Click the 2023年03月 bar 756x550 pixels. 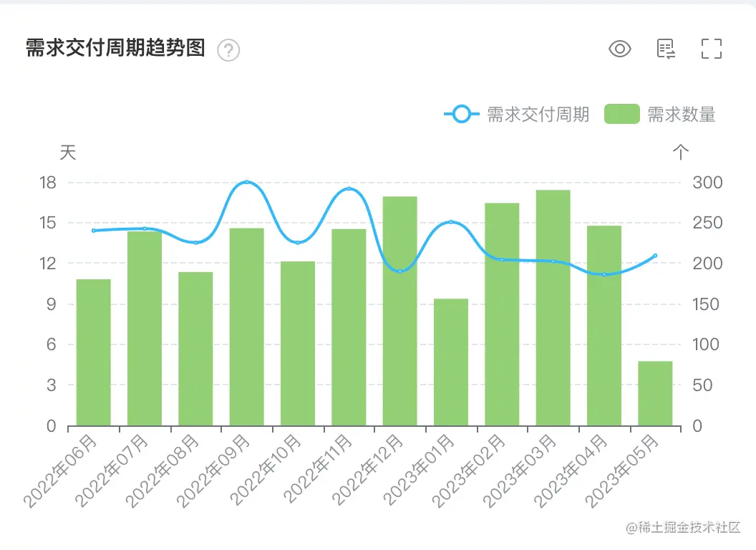(x=553, y=308)
